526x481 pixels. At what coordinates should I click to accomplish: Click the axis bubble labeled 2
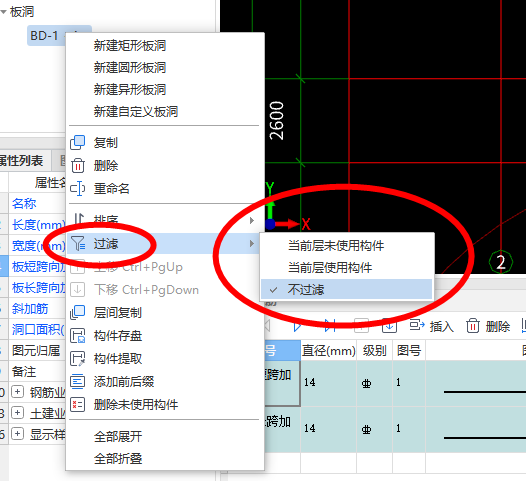tap(501, 262)
